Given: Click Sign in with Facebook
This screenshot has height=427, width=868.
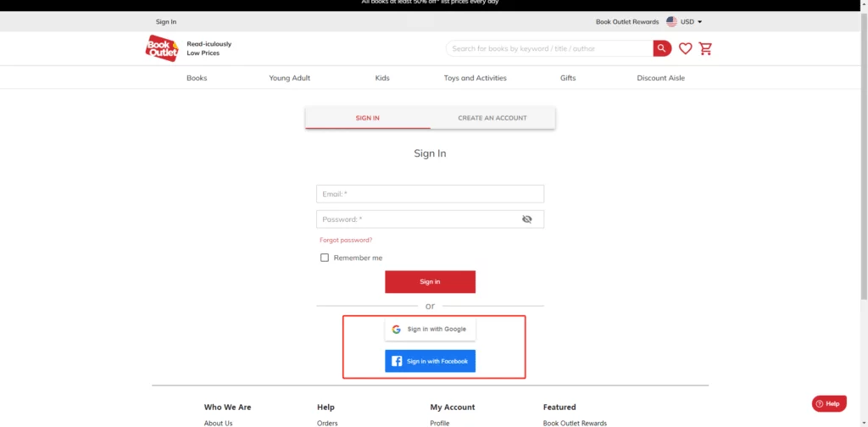Looking at the screenshot, I should point(430,361).
